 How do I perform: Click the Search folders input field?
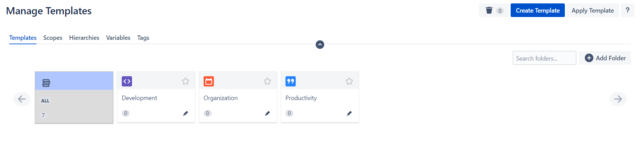544,58
